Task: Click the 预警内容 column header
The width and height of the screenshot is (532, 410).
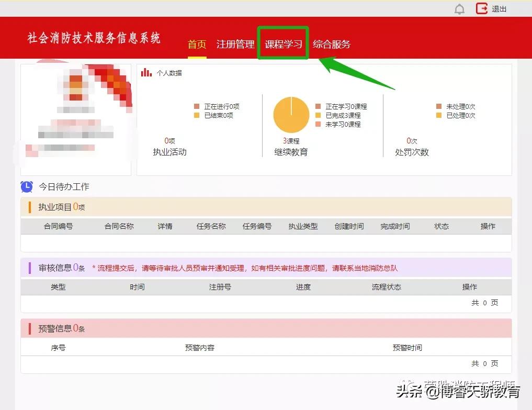Action: click(x=200, y=347)
